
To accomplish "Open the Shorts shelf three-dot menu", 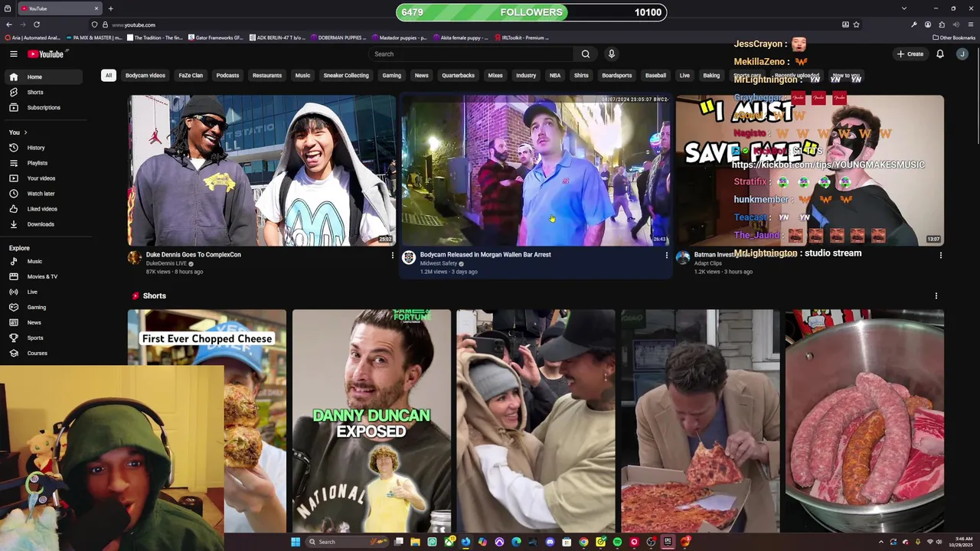I will point(936,295).
